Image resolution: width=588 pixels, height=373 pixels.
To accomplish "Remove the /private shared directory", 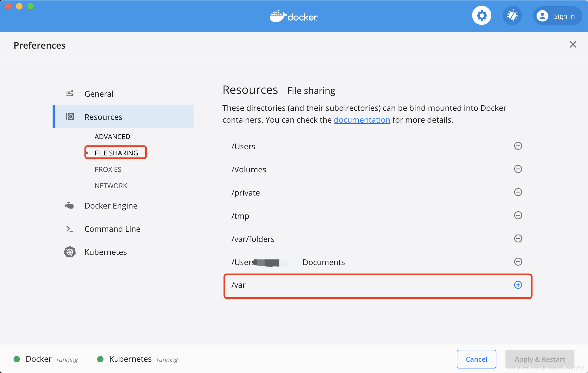I will (518, 192).
